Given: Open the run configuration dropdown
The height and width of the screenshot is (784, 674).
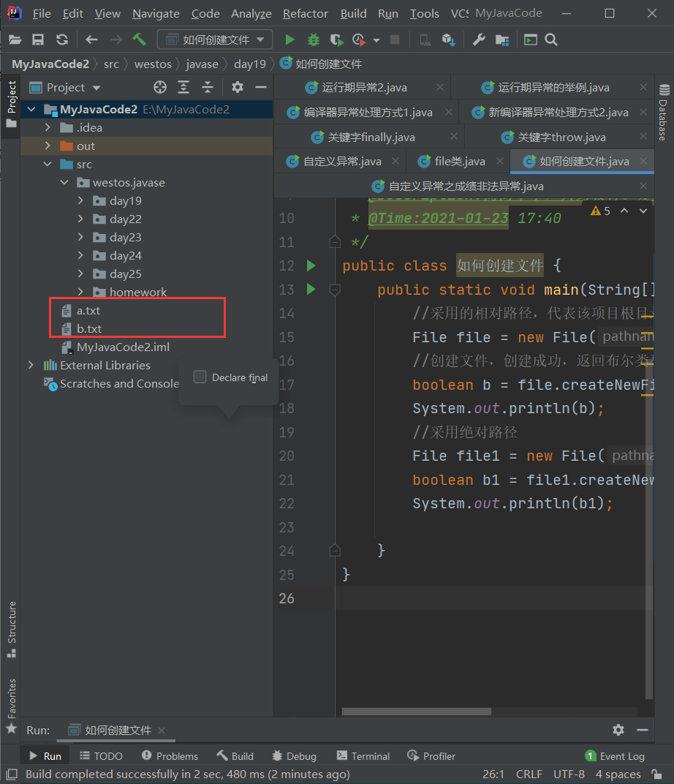Looking at the screenshot, I should point(215,39).
